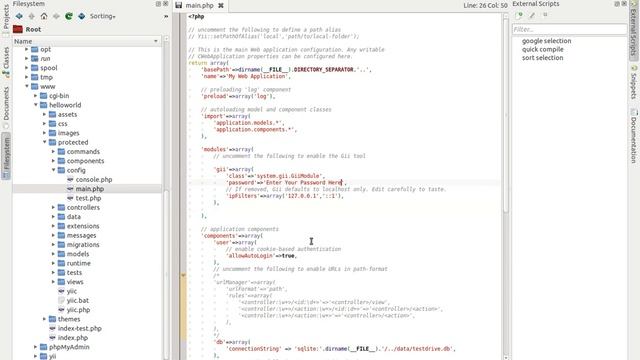This screenshot has height=360, width=640.
Task: Select the google selection script
Action: click(x=546, y=41)
